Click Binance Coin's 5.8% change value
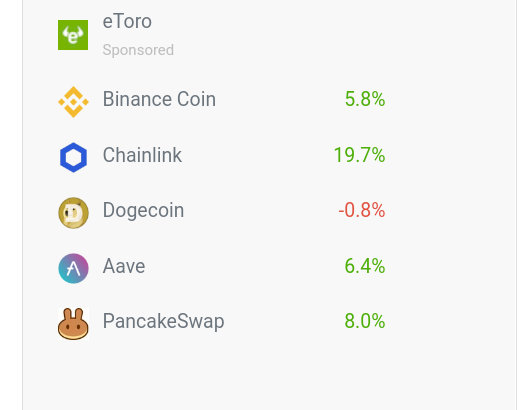The image size is (526, 410). coord(365,99)
